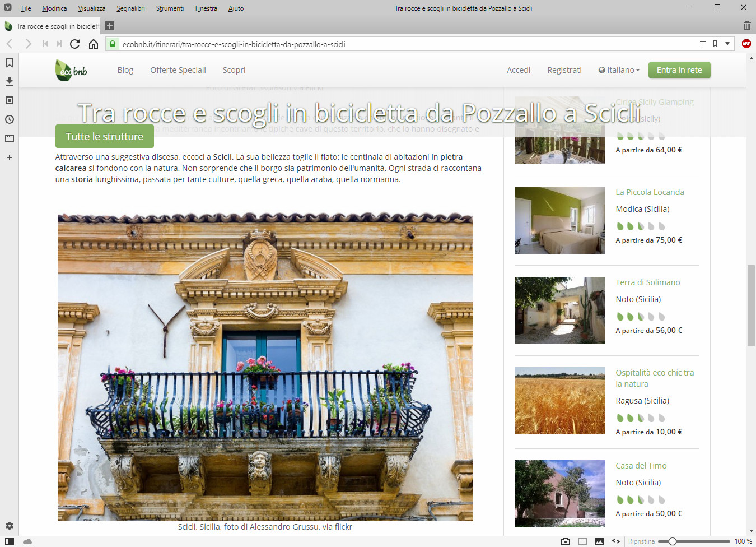Open La Piccola Locanda listing title
This screenshot has width=756, height=547.
point(650,192)
